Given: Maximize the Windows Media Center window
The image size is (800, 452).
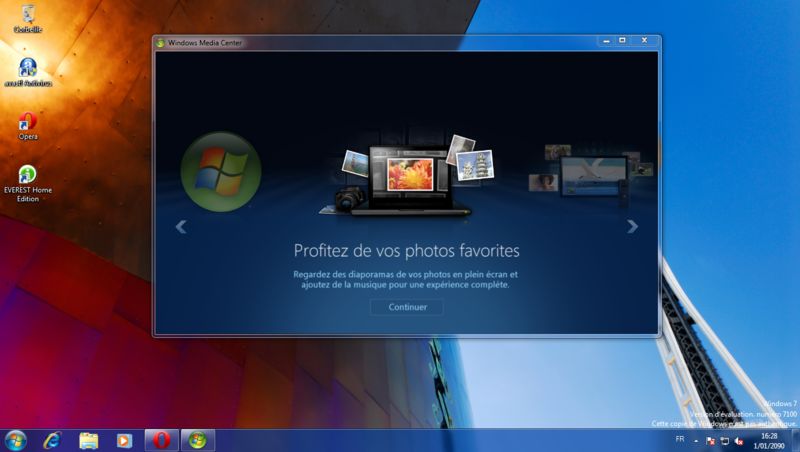Looking at the screenshot, I should coord(622,41).
